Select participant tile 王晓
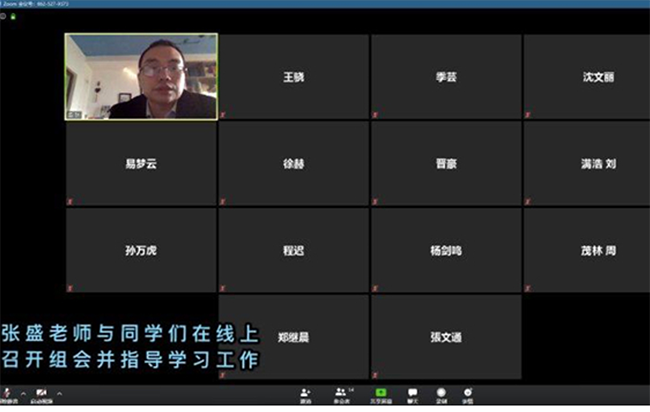650x412 pixels. click(293, 77)
